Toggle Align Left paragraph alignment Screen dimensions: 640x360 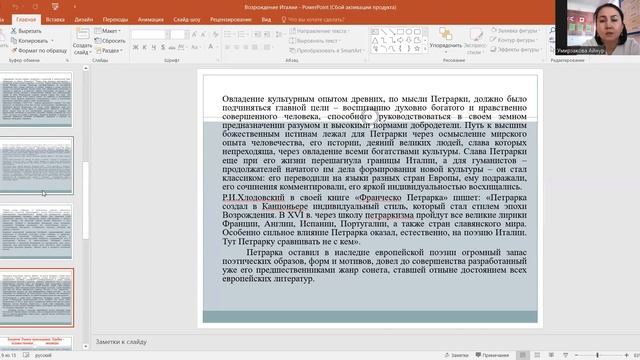click(228, 47)
